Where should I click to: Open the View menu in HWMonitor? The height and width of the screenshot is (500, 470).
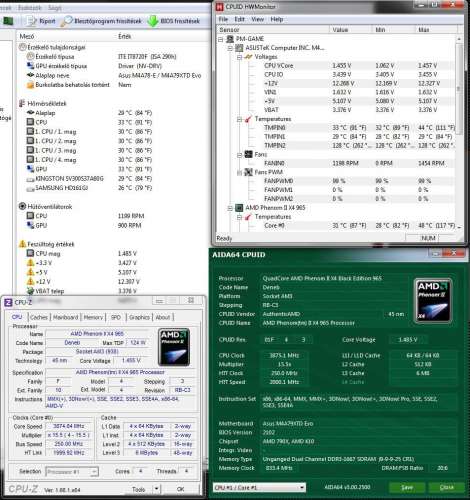[x=257, y=19]
